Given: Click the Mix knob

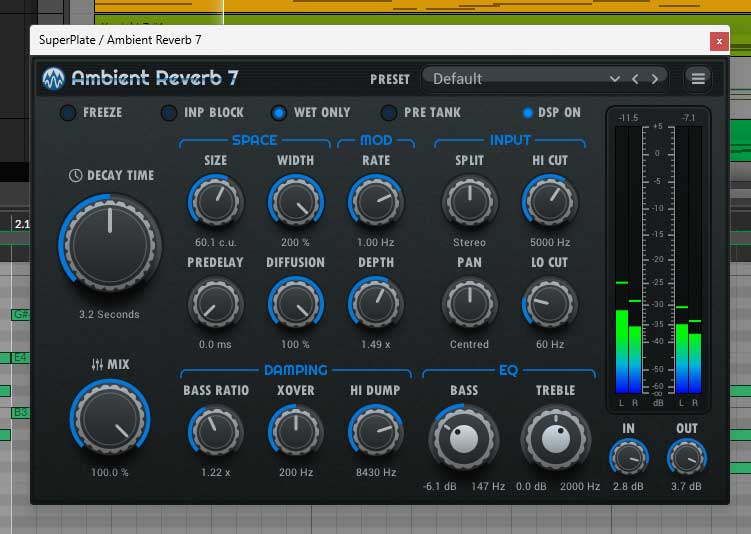Looking at the screenshot, I should 110,418.
